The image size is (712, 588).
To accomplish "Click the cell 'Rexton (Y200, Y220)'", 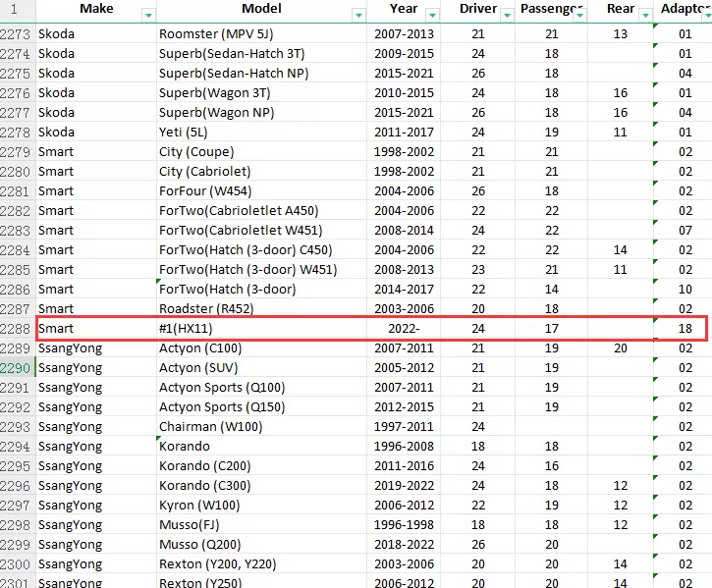I will [261, 563].
